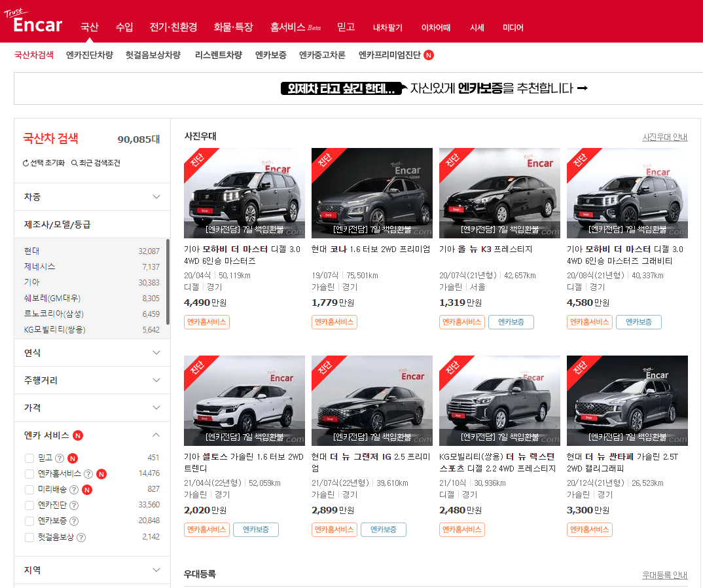This screenshot has height=588, width=703.
Task: Check the 미리배송 checkbox
Action: [29, 490]
